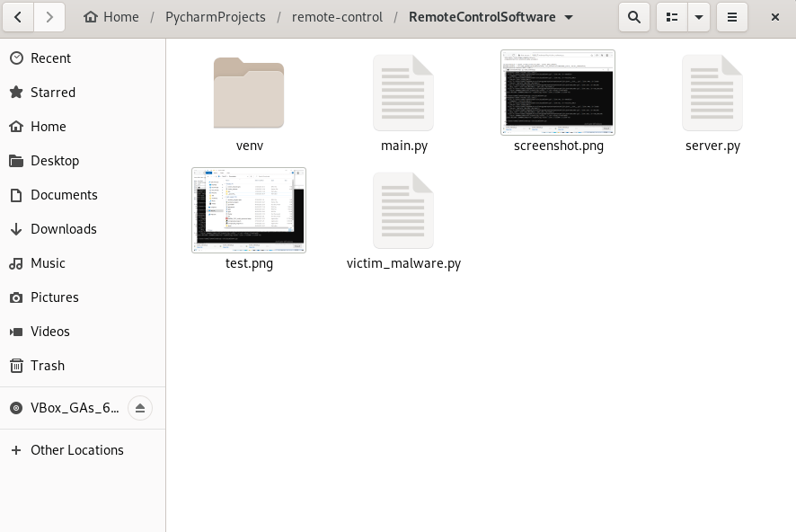Select Downloads in the sidebar
This screenshot has width=796, height=532.
tap(63, 229)
